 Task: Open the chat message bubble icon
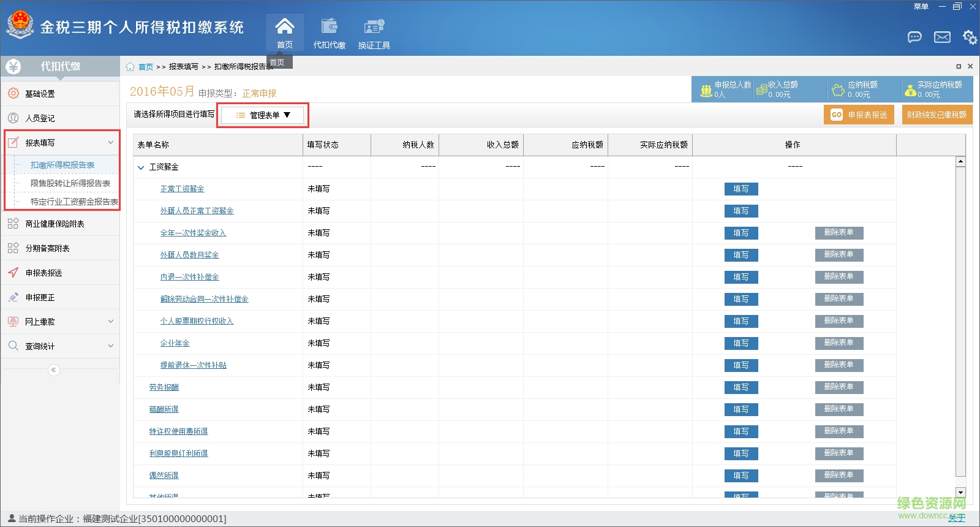[914, 37]
